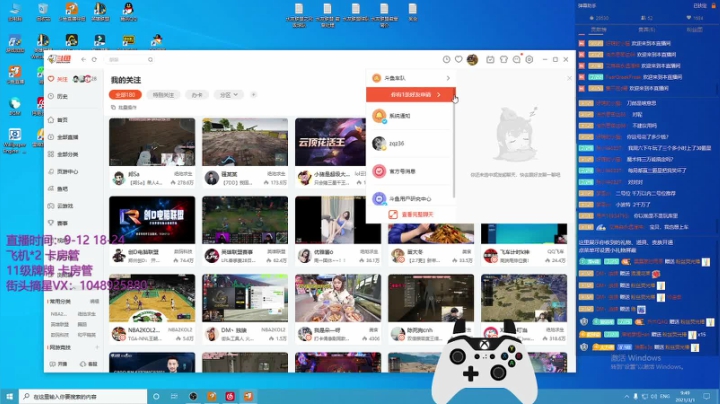Screen dimensions: 720x404
Task: Open the food eating girl stream thumbnail
Action: click(x=338, y=298)
